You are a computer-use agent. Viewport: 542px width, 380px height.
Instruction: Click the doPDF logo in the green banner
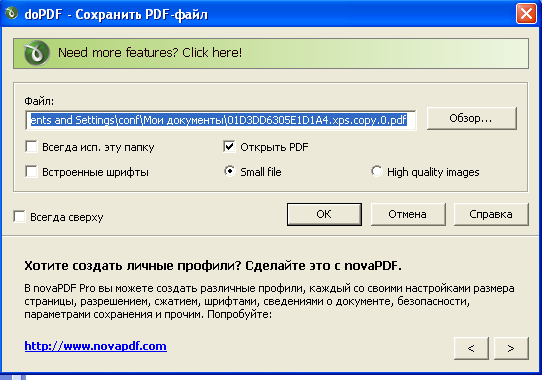36,53
